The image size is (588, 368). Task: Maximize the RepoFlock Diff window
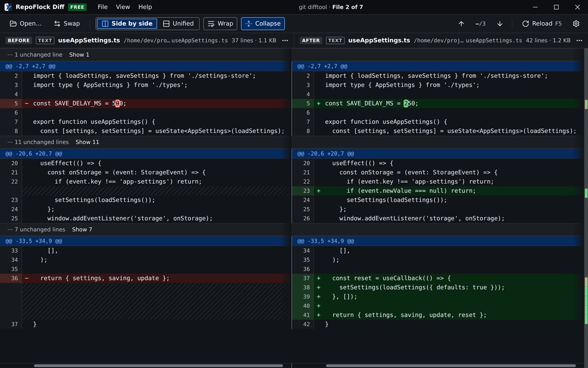pyautogui.click(x=556, y=7)
